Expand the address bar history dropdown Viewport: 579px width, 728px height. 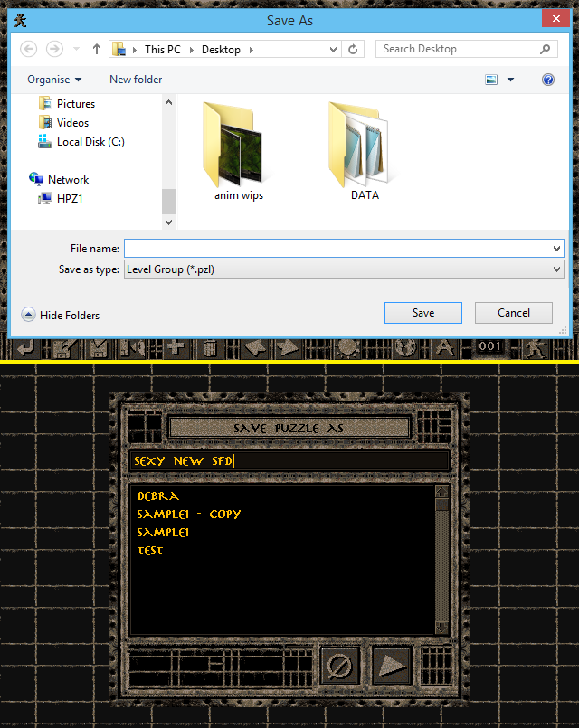coord(333,49)
